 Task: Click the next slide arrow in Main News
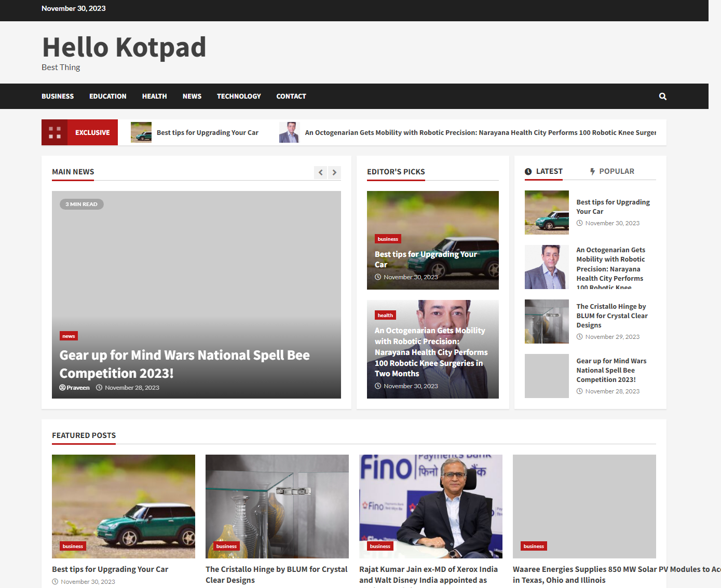(x=334, y=172)
